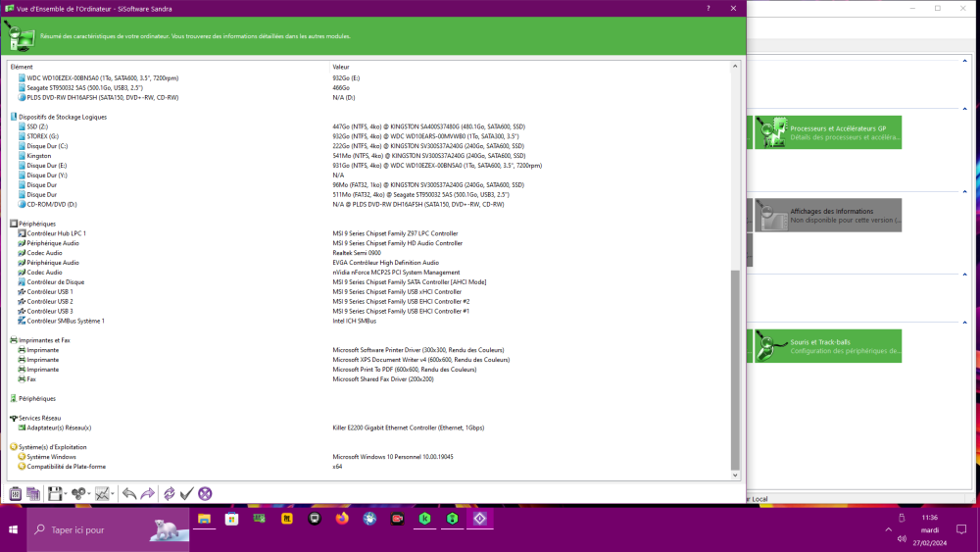Select Contrôleur SMBus Système 1 row
The width and height of the screenshot is (980, 552).
368,322
